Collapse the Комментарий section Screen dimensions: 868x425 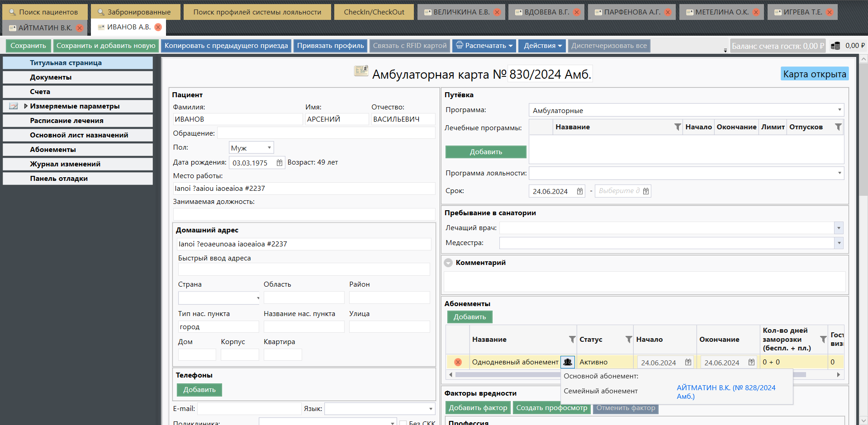448,263
